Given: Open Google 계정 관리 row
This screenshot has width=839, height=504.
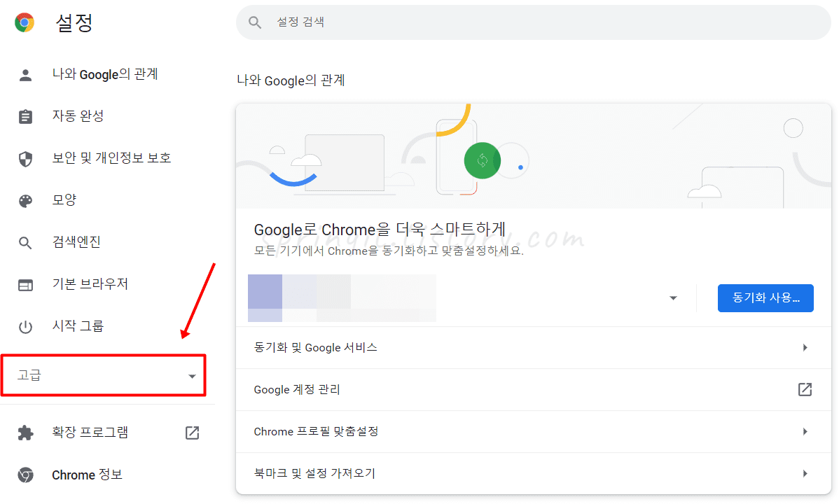Looking at the screenshot, I should point(533,389).
